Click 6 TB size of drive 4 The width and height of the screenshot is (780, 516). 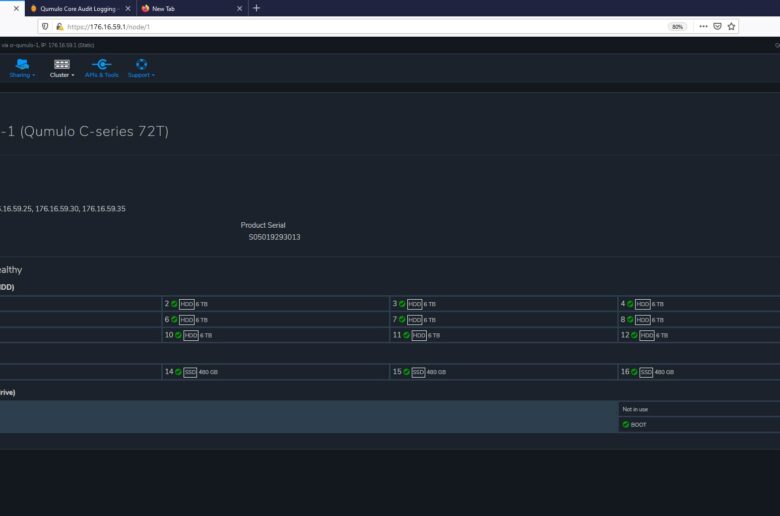[658, 305]
